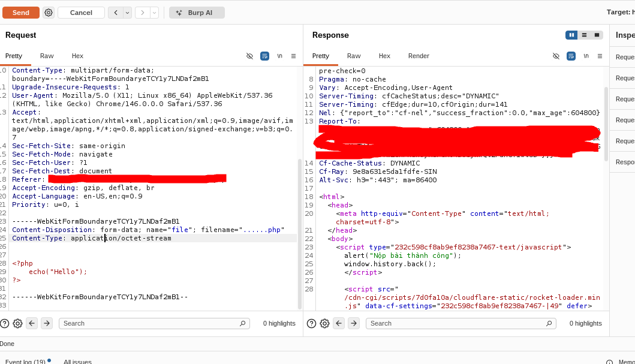The image size is (635, 364).
Task: Toggle hidden characters eye icon in Request
Action: tap(250, 56)
